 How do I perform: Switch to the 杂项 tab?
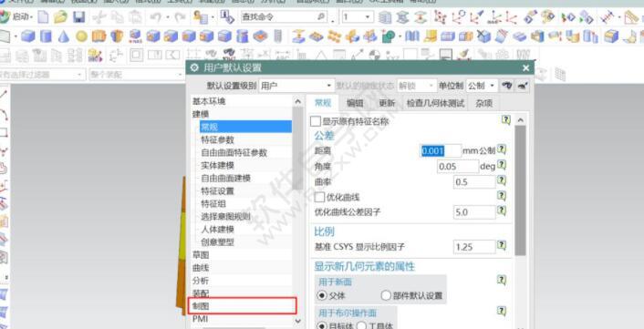483,103
